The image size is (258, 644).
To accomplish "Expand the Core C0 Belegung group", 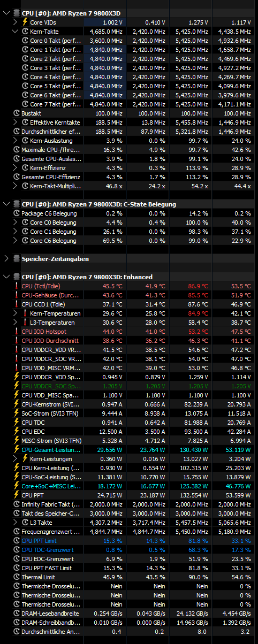I will coord(14,223).
